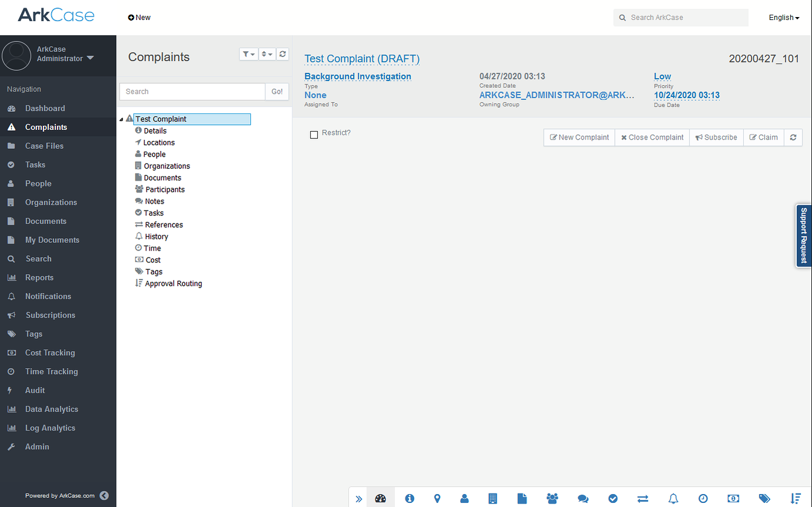The height and width of the screenshot is (507, 812).
Task: Open the sort dropdown in Complaints panel
Action: tap(267, 54)
